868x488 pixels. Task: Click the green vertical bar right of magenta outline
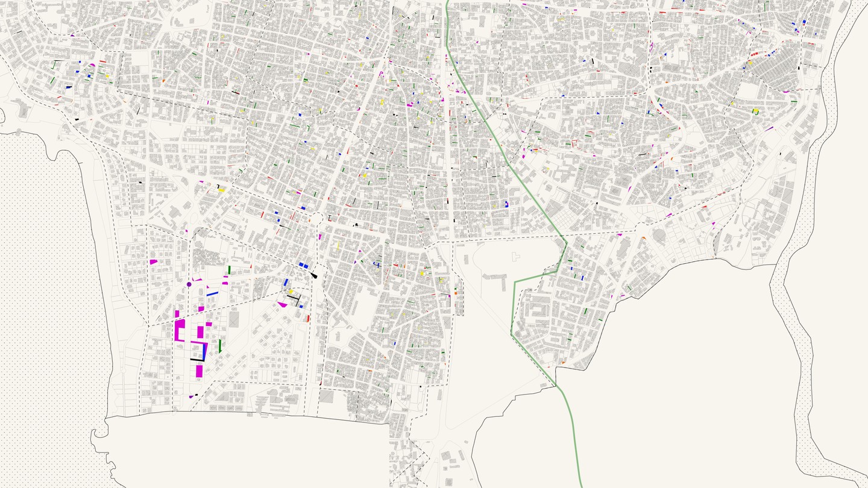point(220,346)
